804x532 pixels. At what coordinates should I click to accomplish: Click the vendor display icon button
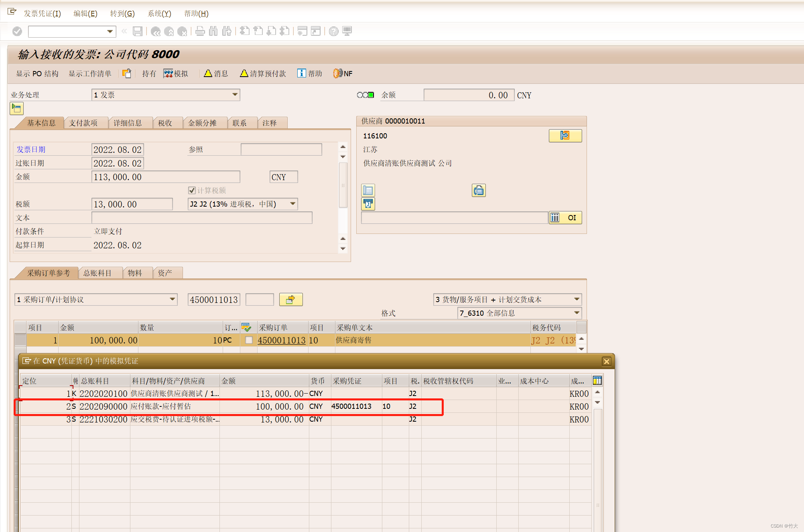[x=565, y=136]
